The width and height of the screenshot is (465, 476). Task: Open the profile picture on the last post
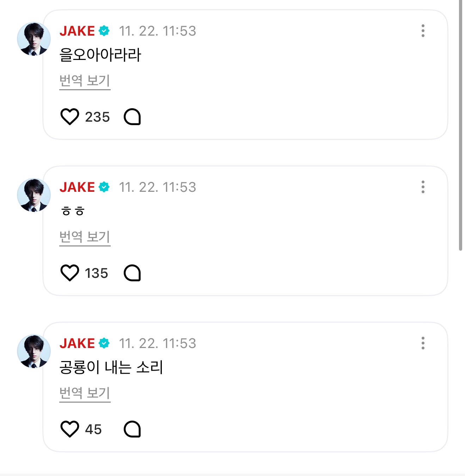pyautogui.click(x=34, y=351)
